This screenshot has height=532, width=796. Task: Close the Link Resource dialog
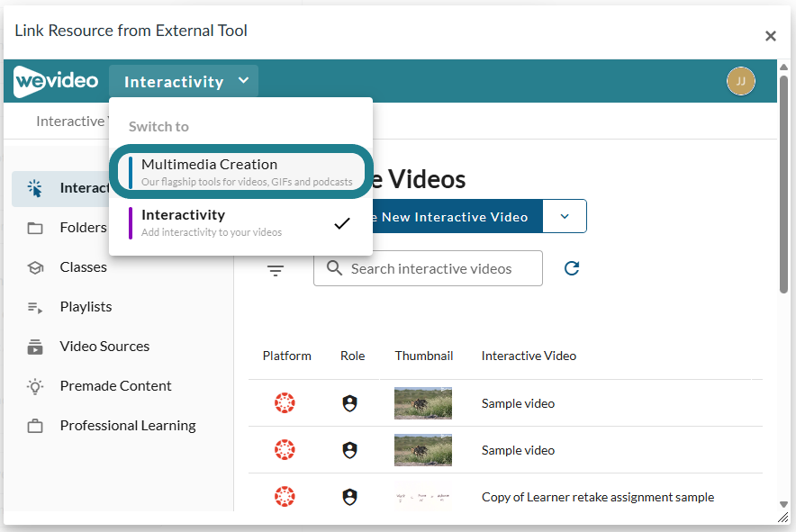[x=770, y=36]
